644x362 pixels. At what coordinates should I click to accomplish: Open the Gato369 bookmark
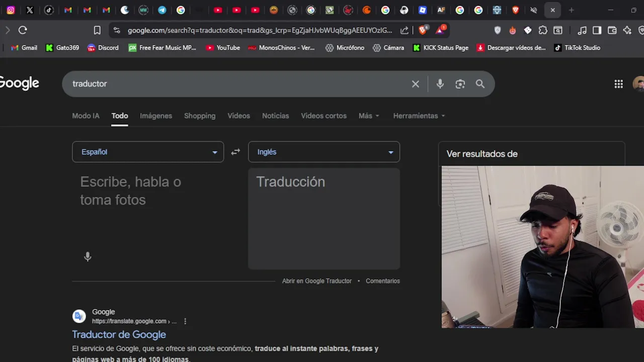(x=62, y=48)
